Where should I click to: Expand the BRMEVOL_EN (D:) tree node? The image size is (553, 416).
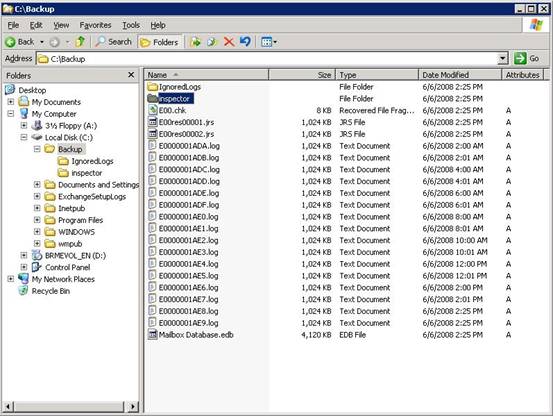click(24, 255)
